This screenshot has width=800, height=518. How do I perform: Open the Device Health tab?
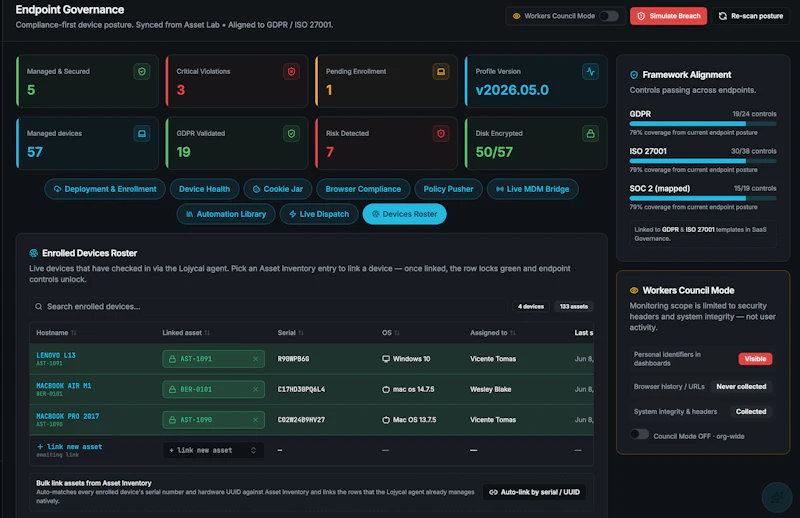coord(204,189)
